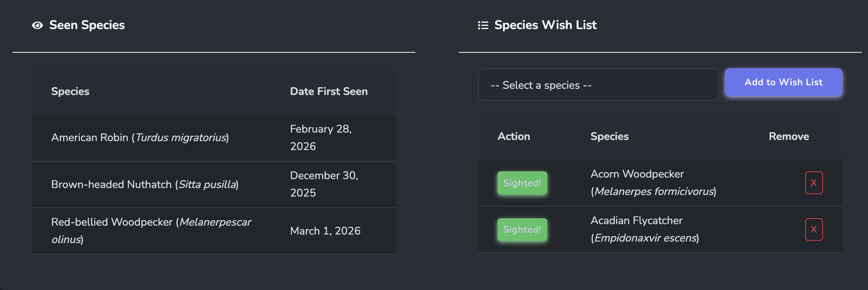The image size is (868, 290).
Task: Click the Action column header
Action: click(x=513, y=136)
